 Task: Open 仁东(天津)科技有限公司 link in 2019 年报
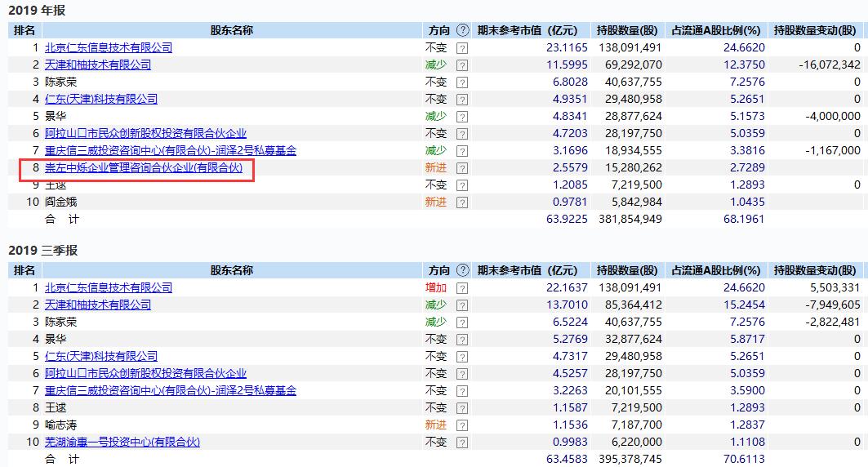coord(101,99)
